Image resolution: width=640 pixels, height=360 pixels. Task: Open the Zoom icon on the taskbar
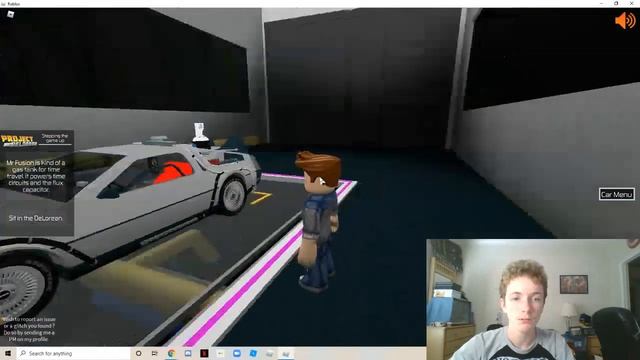237,353
